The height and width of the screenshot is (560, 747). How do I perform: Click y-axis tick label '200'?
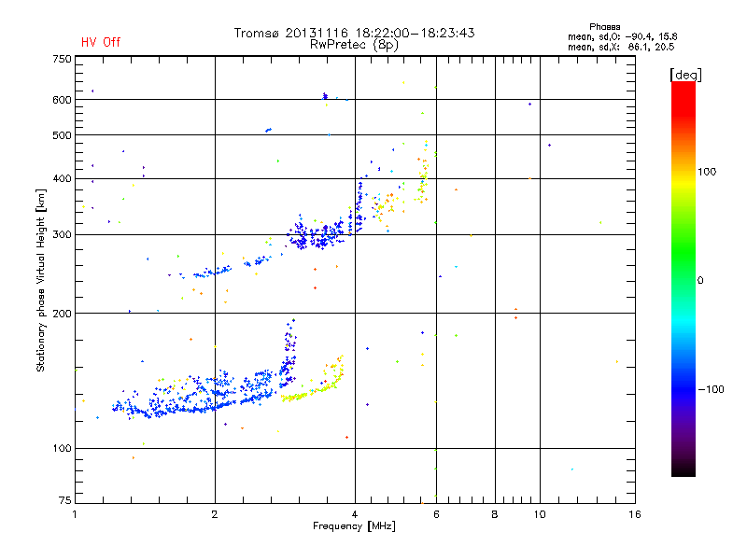tap(62, 314)
